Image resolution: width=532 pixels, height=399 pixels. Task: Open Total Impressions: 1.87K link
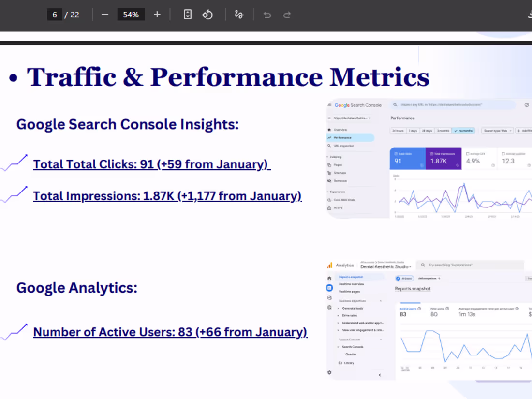click(167, 196)
